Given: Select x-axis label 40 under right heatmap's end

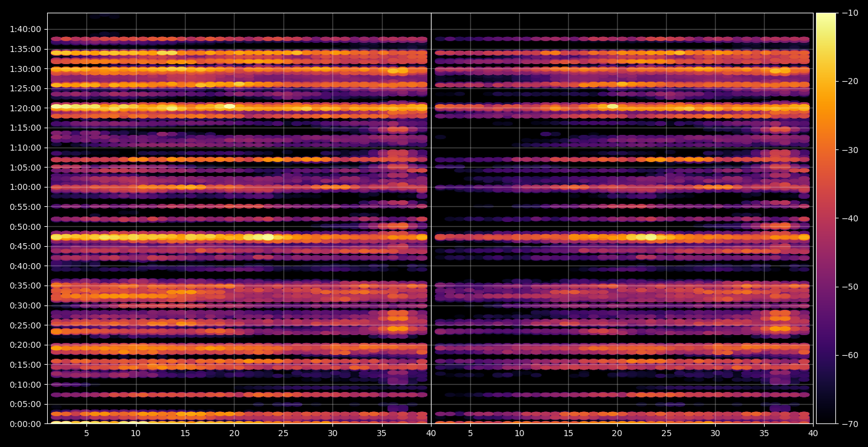Looking at the screenshot, I should 813,433.
